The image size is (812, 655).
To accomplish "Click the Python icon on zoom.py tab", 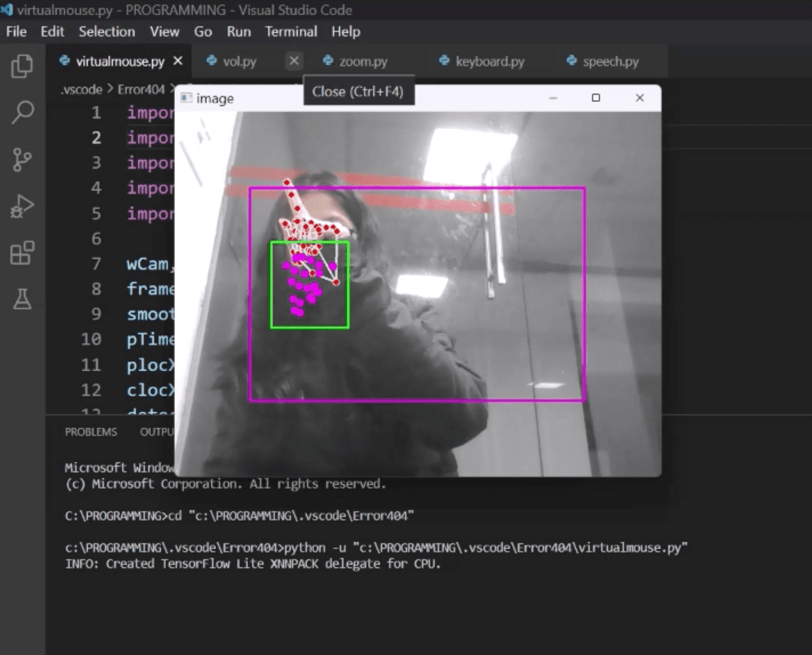I will pyautogui.click(x=328, y=60).
